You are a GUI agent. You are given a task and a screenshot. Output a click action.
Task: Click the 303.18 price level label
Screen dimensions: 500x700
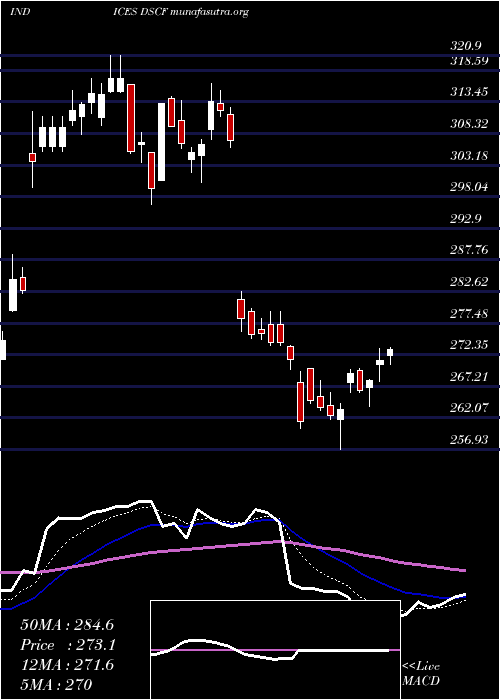[469, 156]
